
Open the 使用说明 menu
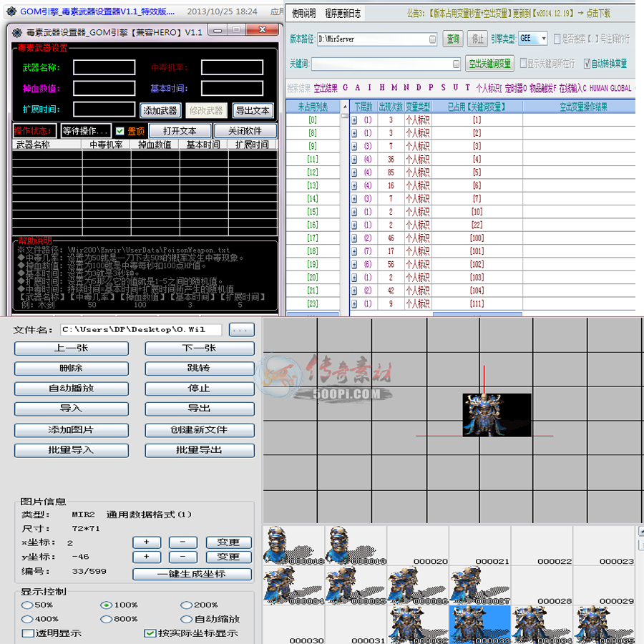click(304, 14)
